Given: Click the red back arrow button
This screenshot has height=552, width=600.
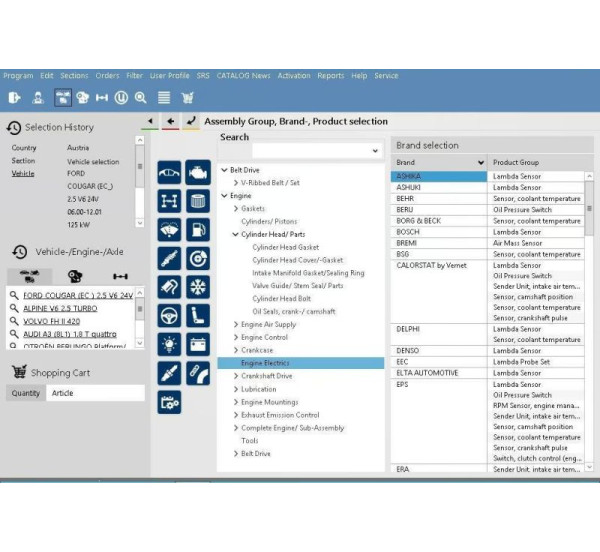Looking at the screenshot, I should [x=170, y=121].
